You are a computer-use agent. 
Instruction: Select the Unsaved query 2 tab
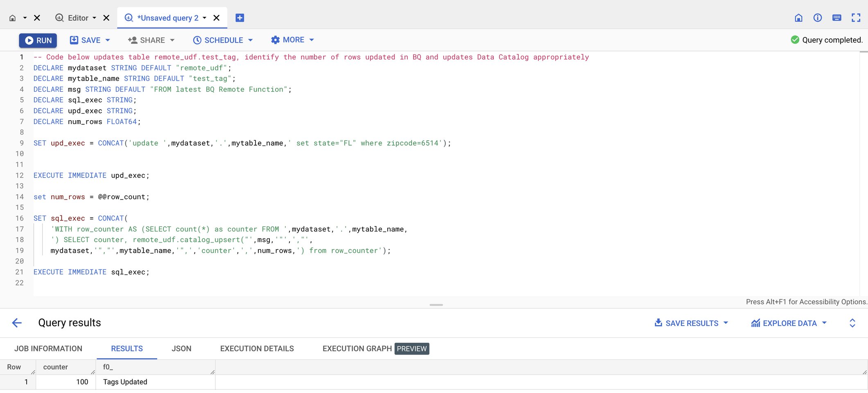click(x=168, y=18)
